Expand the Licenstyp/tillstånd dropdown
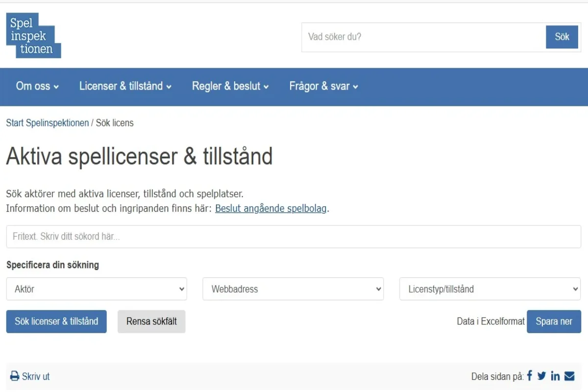Image resolution: width=588 pixels, height=392 pixels. [490, 289]
